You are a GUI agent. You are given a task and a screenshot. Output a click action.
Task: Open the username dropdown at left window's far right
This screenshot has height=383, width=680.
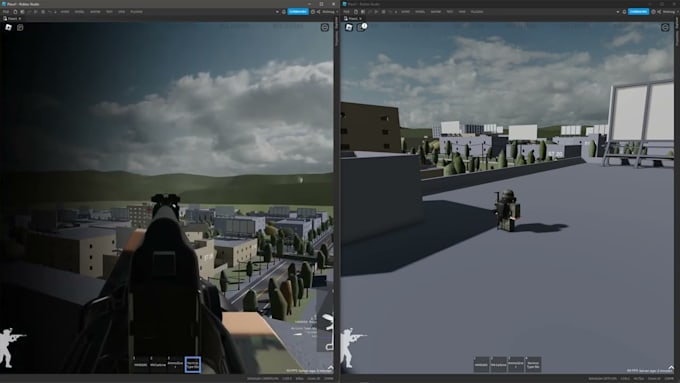[x=329, y=12]
